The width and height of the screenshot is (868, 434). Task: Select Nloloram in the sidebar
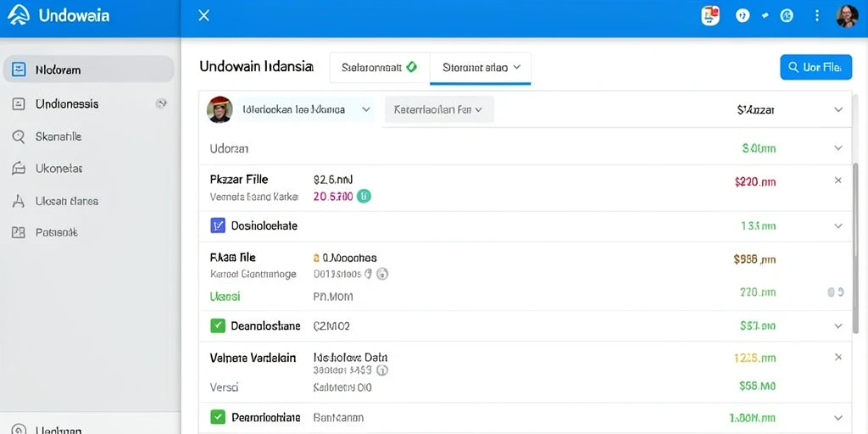pos(89,70)
